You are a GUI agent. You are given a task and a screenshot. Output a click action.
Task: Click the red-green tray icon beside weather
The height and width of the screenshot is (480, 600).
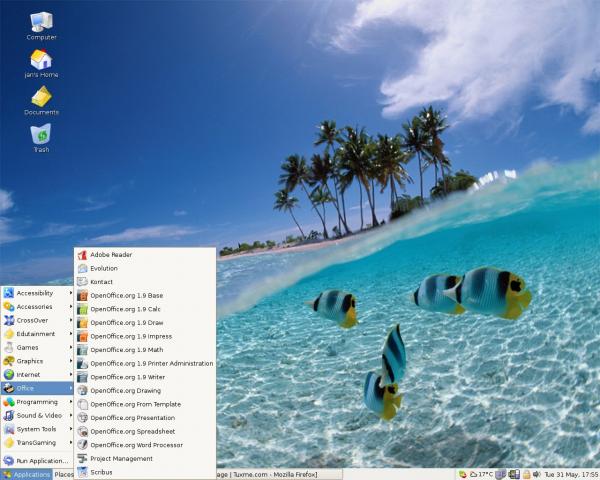pyautogui.click(x=463, y=475)
